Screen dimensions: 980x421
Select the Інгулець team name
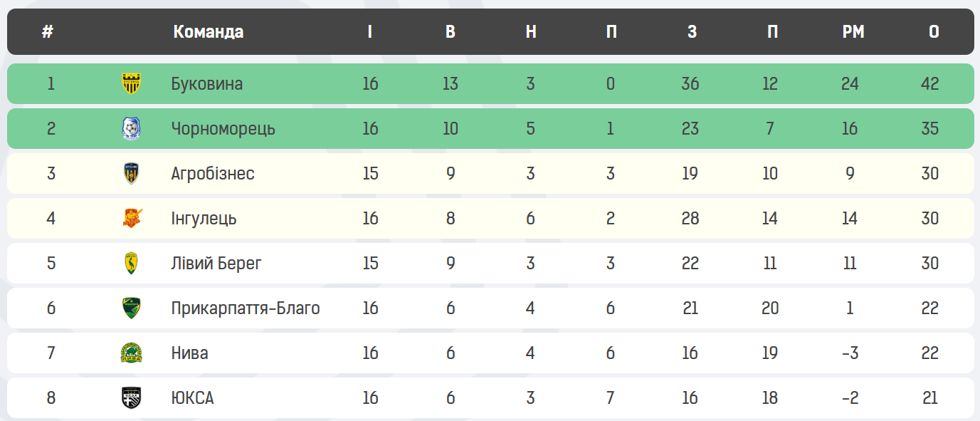point(204,219)
